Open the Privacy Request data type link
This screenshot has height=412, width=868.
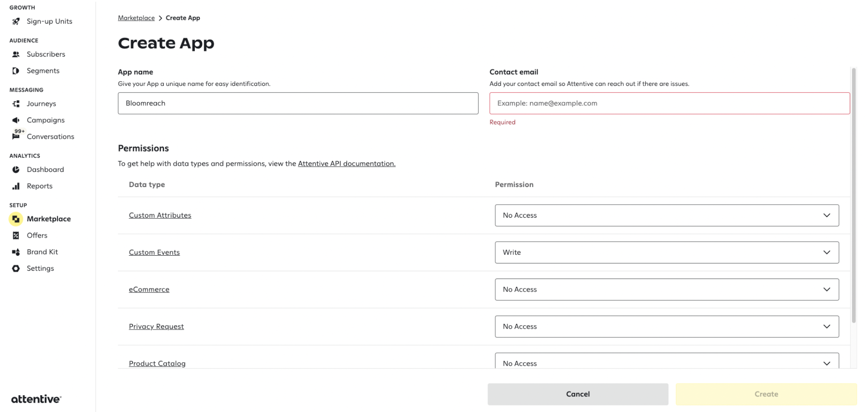[156, 326]
